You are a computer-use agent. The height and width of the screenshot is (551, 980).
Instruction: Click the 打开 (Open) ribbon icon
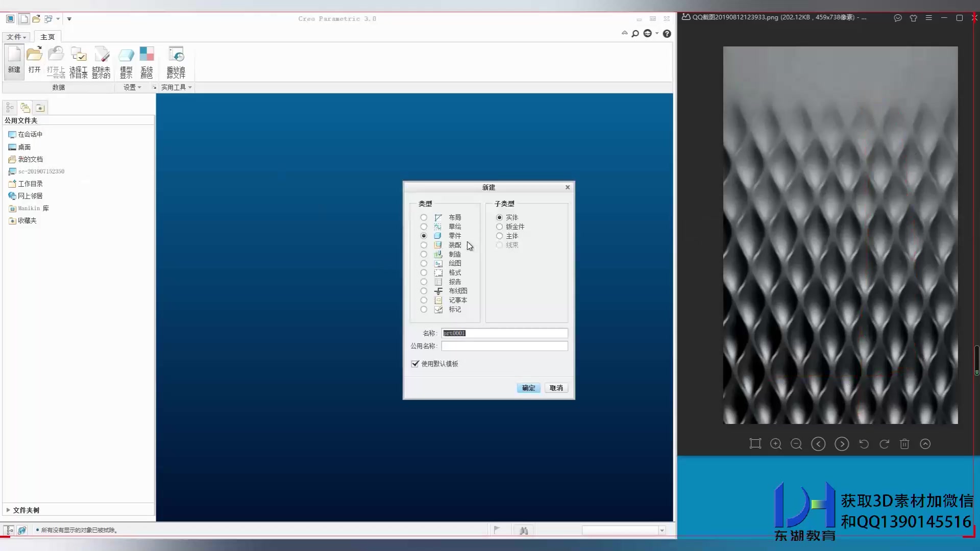point(34,61)
